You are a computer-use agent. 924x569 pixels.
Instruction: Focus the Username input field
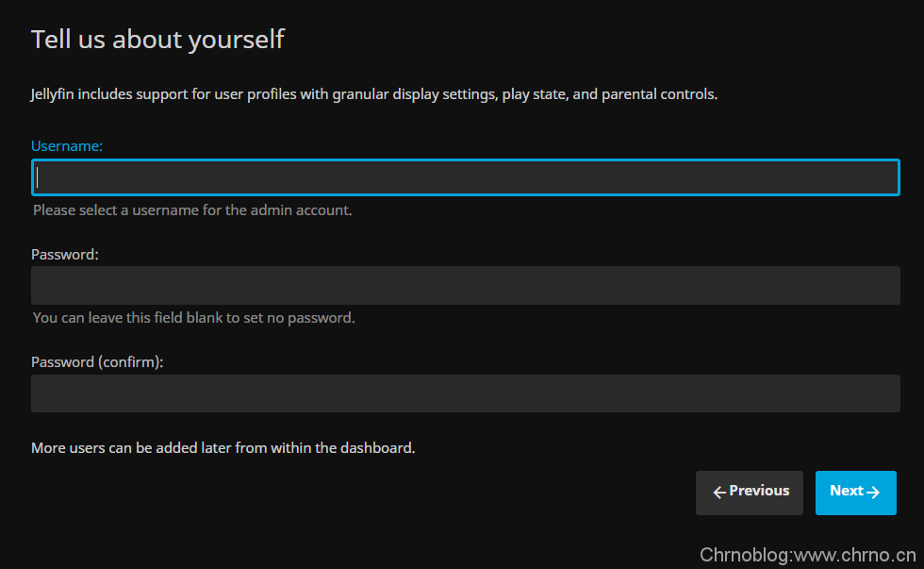click(466, 177)
